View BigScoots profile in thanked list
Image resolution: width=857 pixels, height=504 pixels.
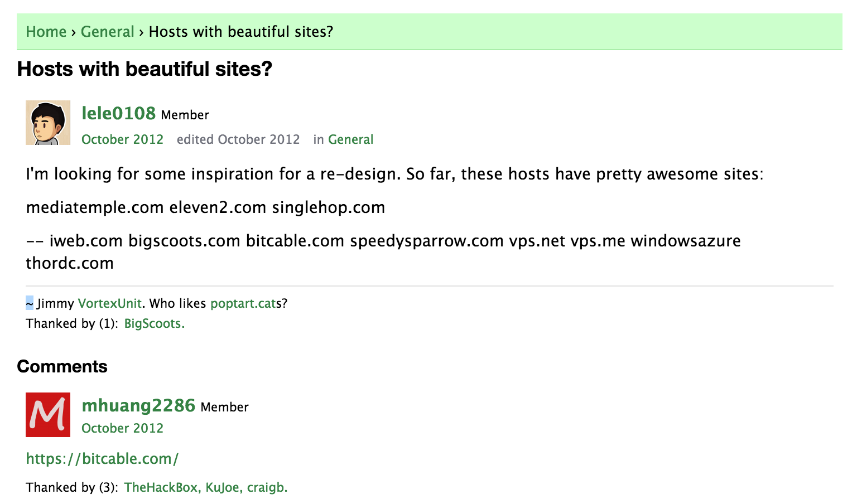point(153,323)
